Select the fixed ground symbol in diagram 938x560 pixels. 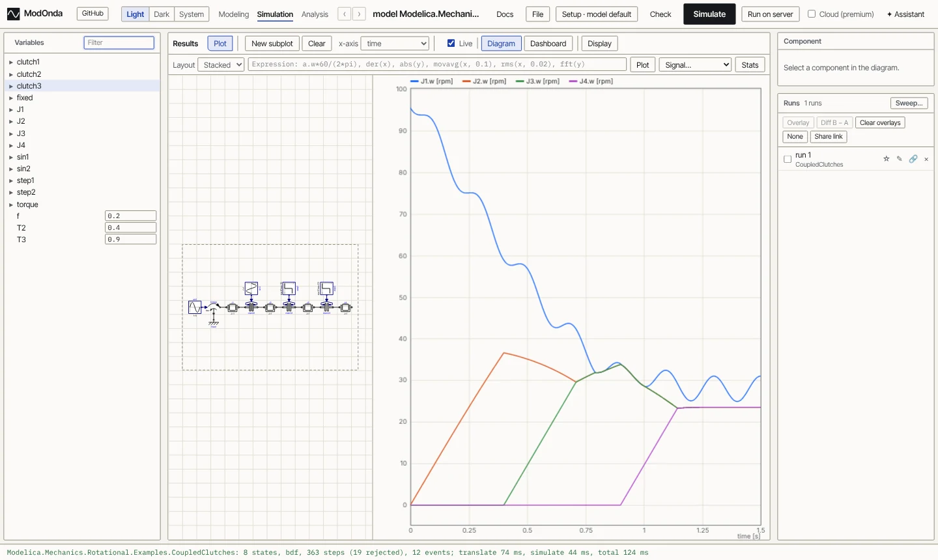click(214, 322)
